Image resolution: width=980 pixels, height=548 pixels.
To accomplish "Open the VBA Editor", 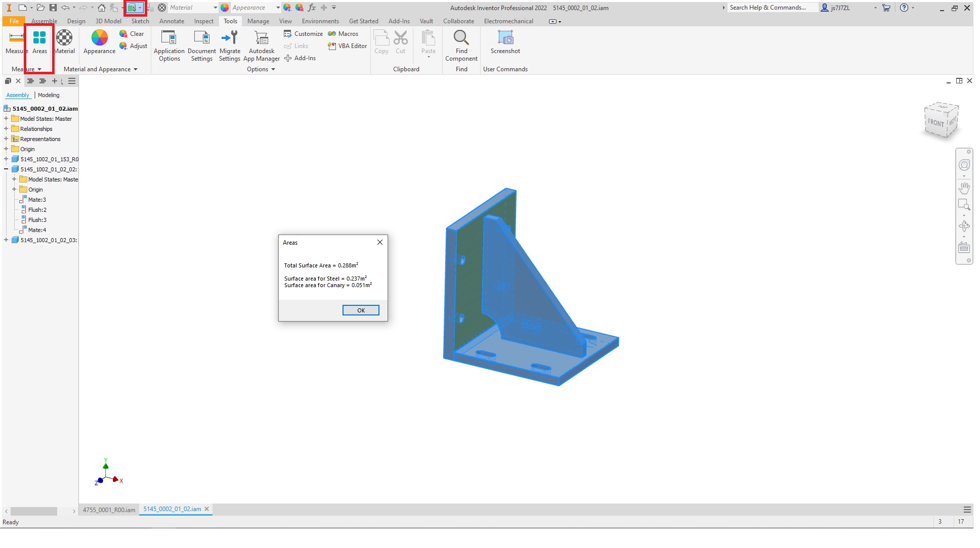I will [x=348, y=46].
